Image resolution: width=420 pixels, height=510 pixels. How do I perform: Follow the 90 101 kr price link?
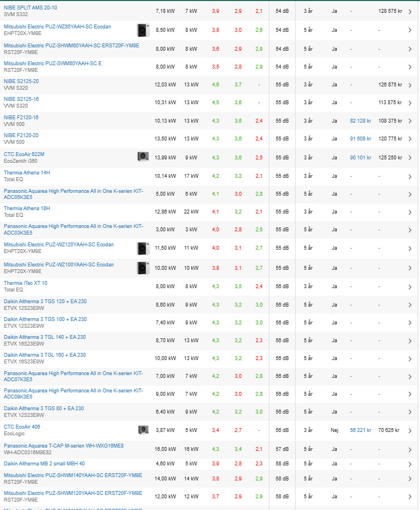click(360, 158)
